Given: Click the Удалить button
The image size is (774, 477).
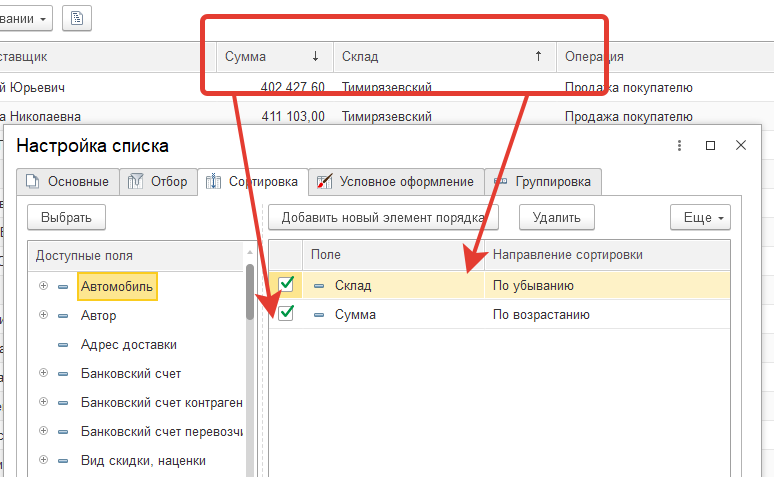Looking at the screenshot, I should [556, 217].
